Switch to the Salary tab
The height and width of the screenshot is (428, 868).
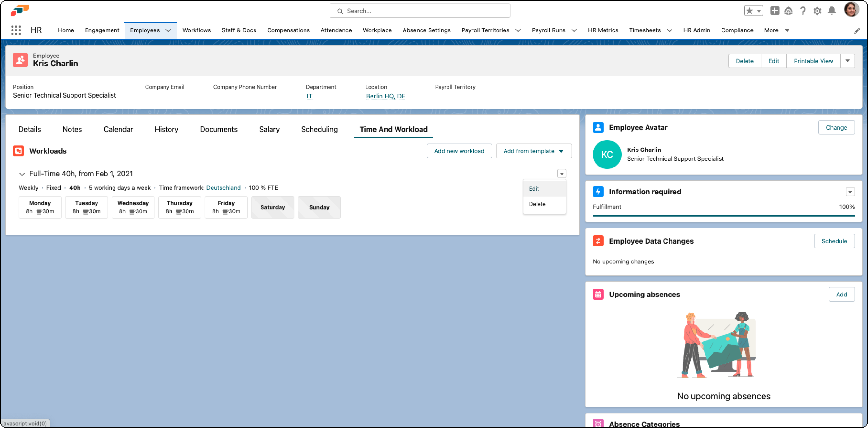click(269, 130)
